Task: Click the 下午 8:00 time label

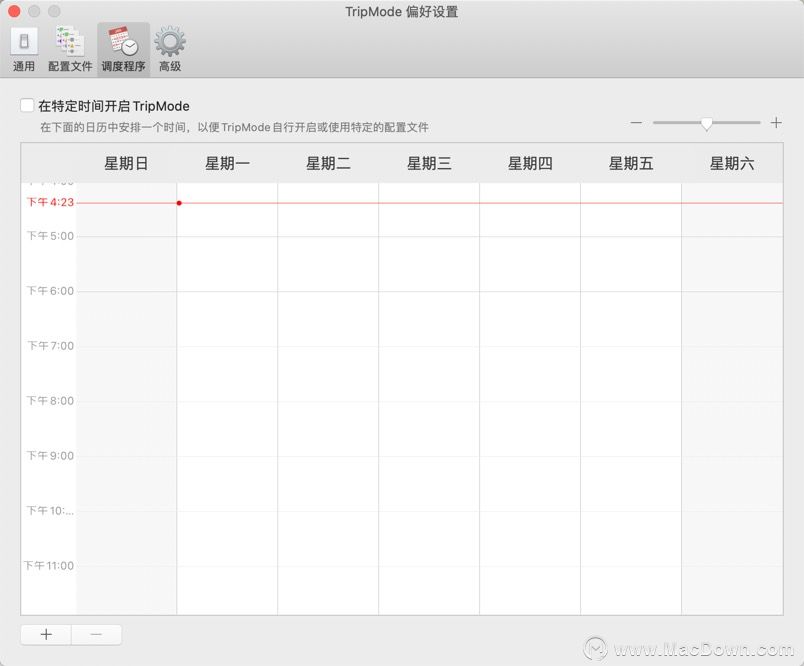Action: pyautogui.click(x=50, y=400)
